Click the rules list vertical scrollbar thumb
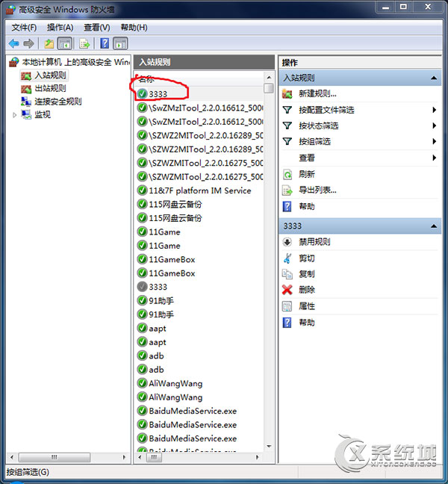Viewport: 448px width, 484px height. (269, 88)
